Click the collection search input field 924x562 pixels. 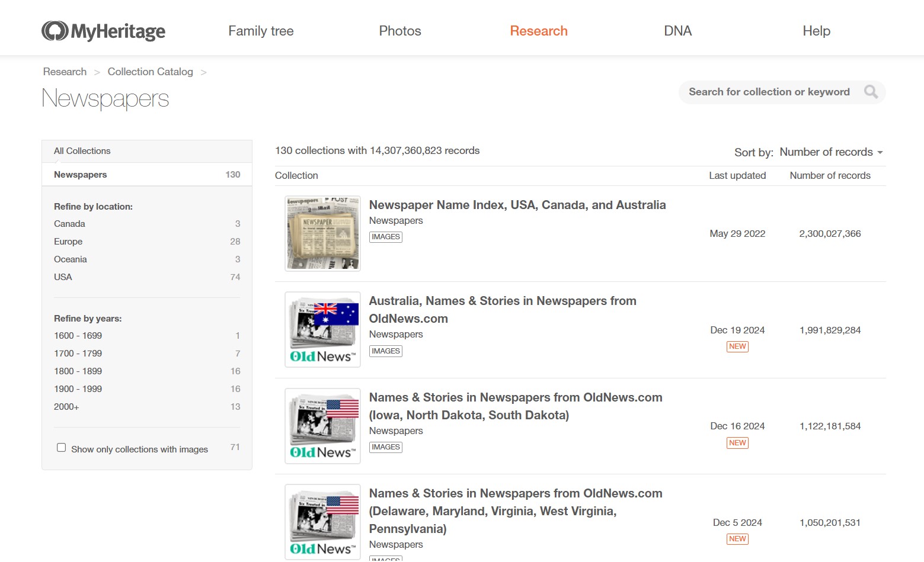point(769,92)
